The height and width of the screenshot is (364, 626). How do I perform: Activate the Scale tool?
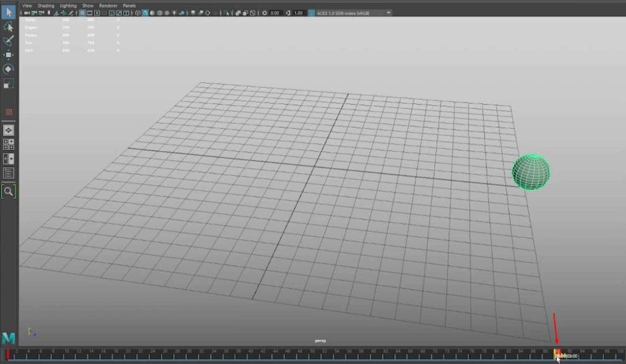pyautogui.click(x=8, y=83)
